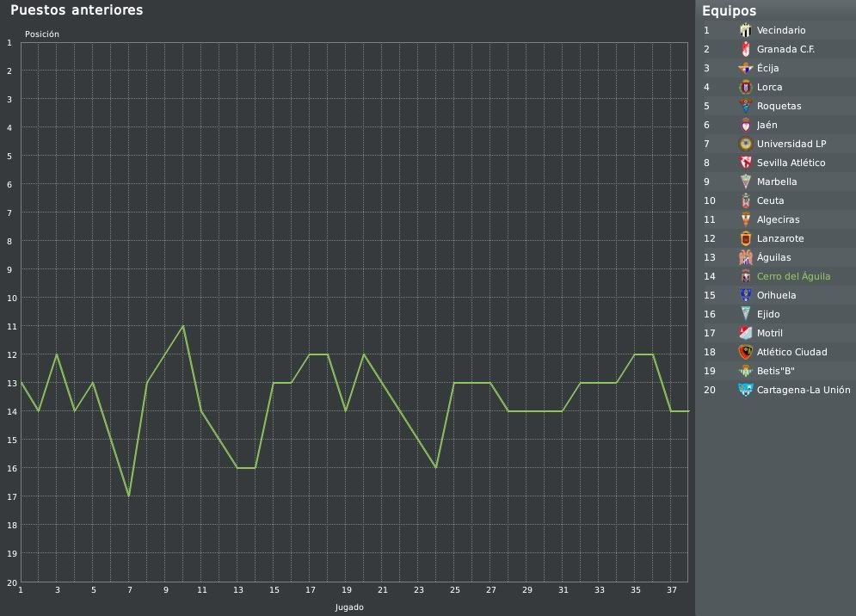This screenshot has height=616, width=856.
Task: Click the Motril club badge
Action: point(745,333)
